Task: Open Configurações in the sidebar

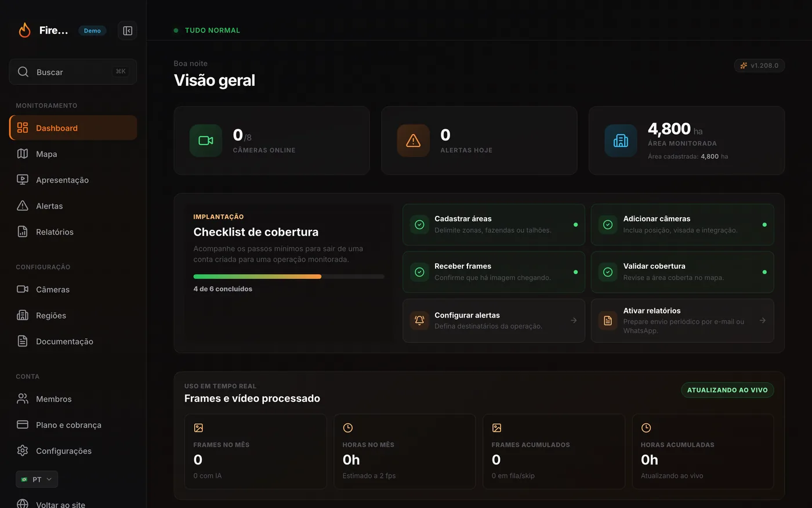Action: [73, 451]
